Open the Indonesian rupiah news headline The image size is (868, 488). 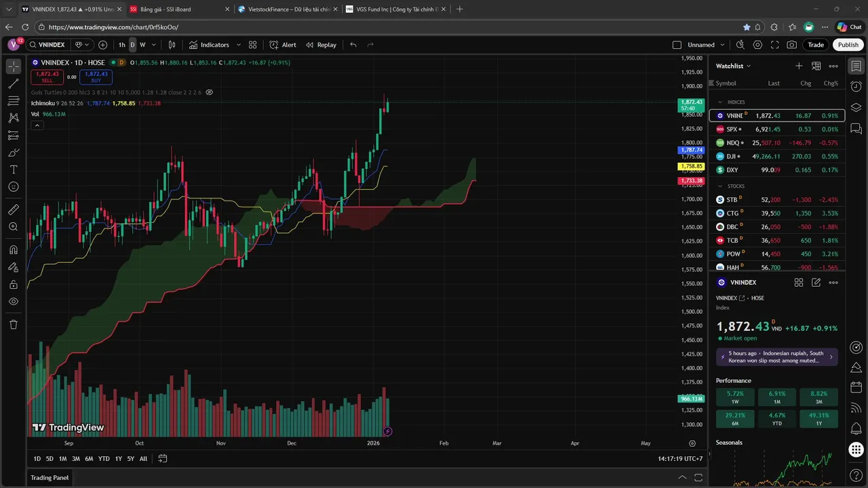(x=777, y=357)
